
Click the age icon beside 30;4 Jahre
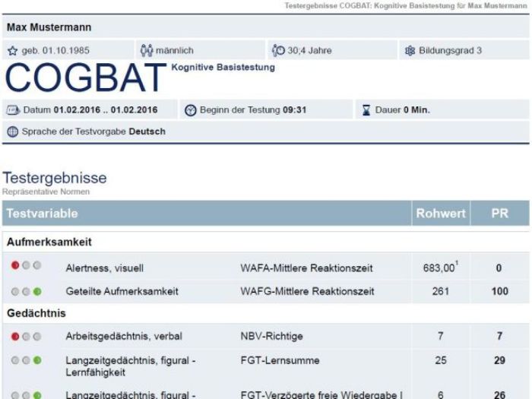[278, 50]
